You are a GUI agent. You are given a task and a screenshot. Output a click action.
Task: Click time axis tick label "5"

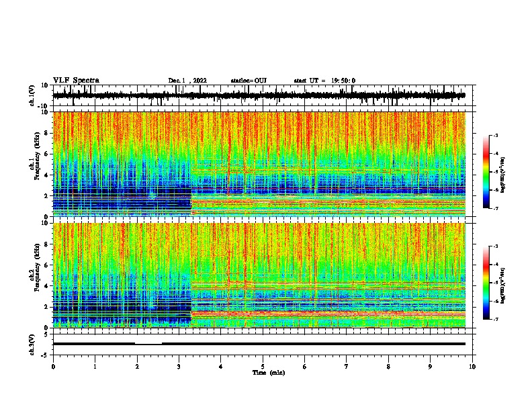tap(263, 367)
